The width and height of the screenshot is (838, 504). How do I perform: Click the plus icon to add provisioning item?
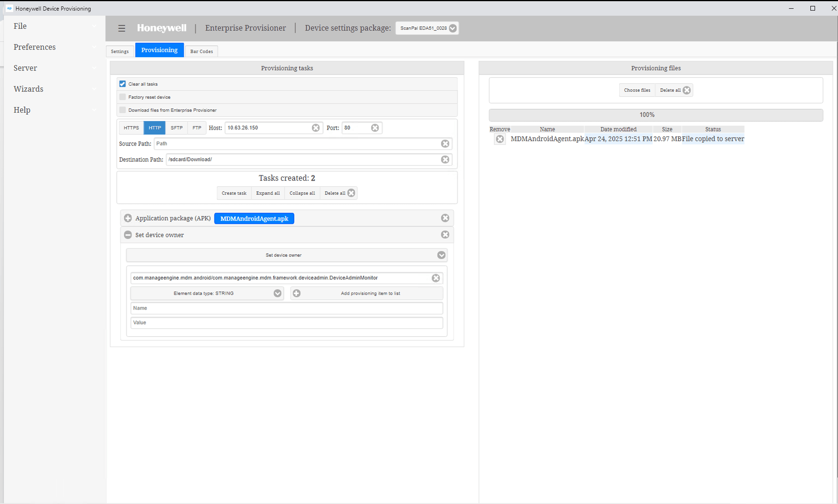pos(297,293)
